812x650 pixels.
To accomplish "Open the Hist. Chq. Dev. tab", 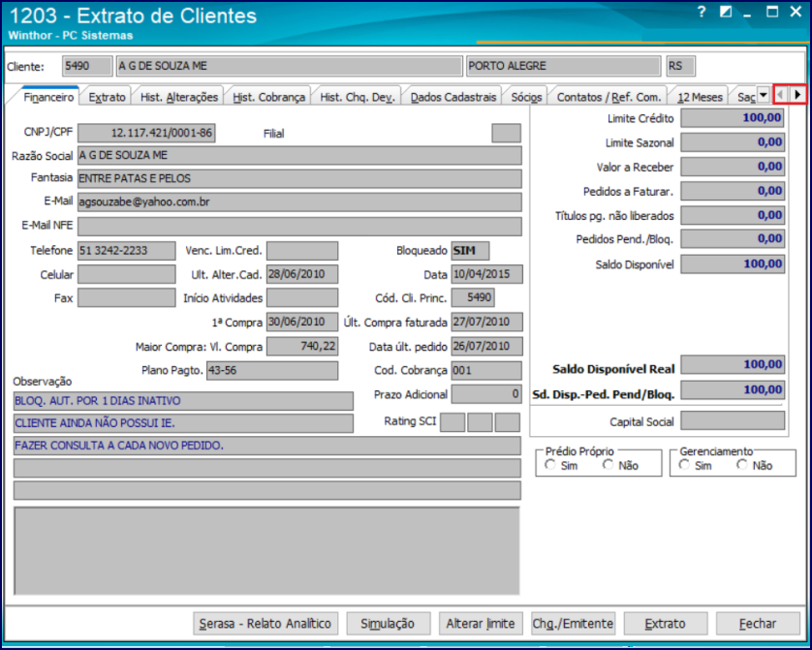I will (358, 97).
